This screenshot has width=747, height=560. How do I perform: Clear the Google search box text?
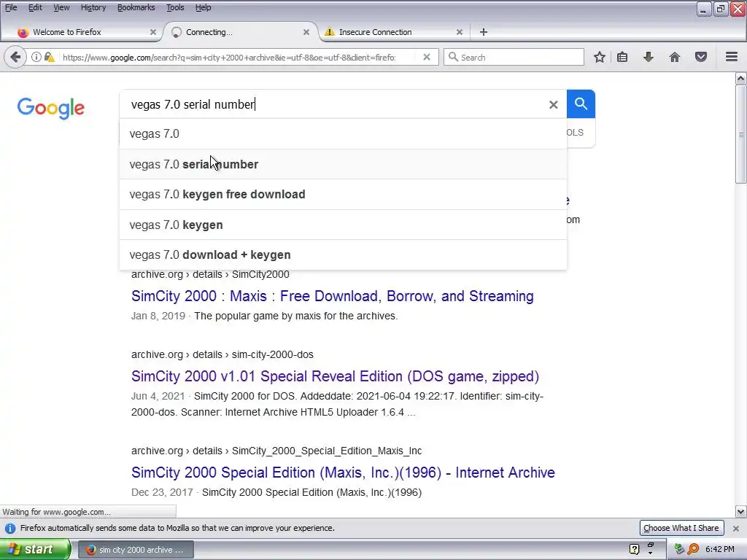[553, 104]
